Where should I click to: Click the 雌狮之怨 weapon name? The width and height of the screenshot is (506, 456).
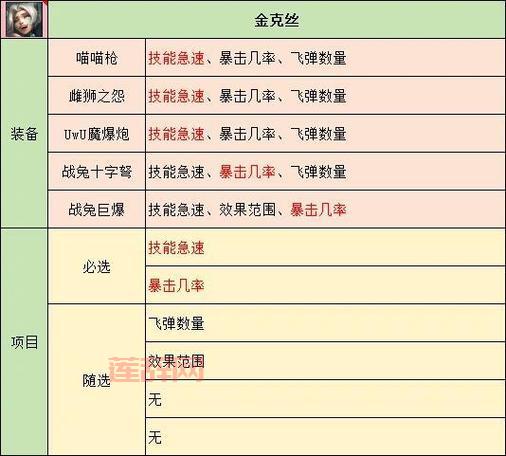tap(97, 96)
